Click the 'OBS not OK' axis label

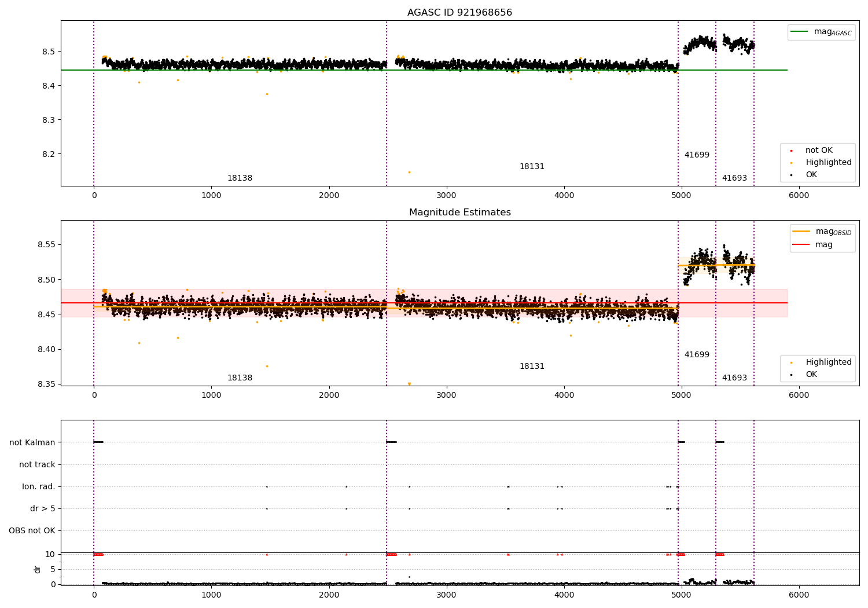click(x=32, y=530)
